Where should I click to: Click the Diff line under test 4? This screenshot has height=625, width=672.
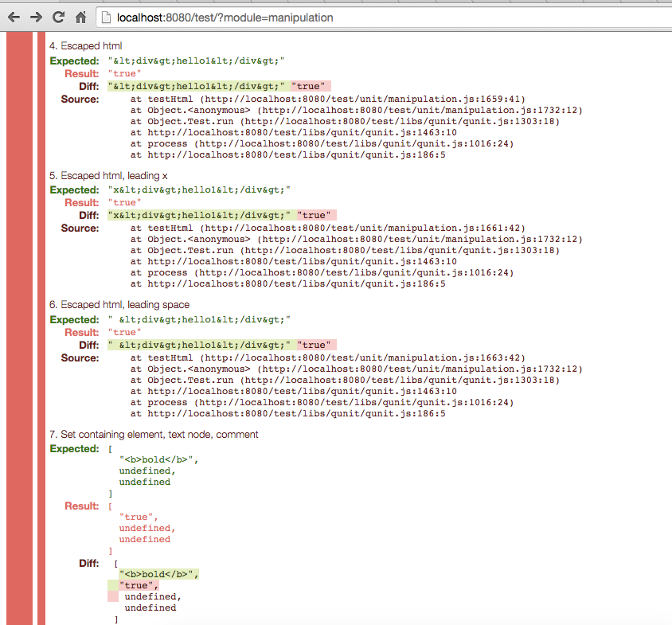(219, 86)
